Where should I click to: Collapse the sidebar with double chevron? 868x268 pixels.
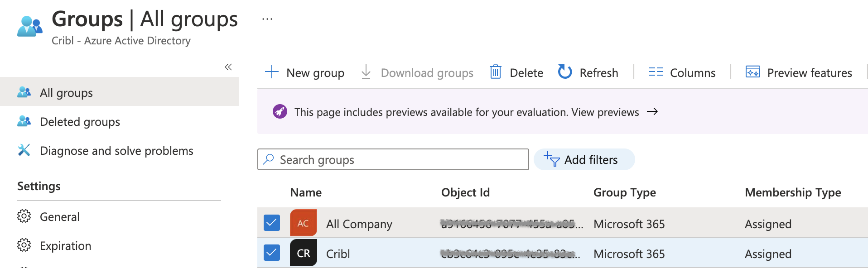pyautogui.click(x=228, y=67)
